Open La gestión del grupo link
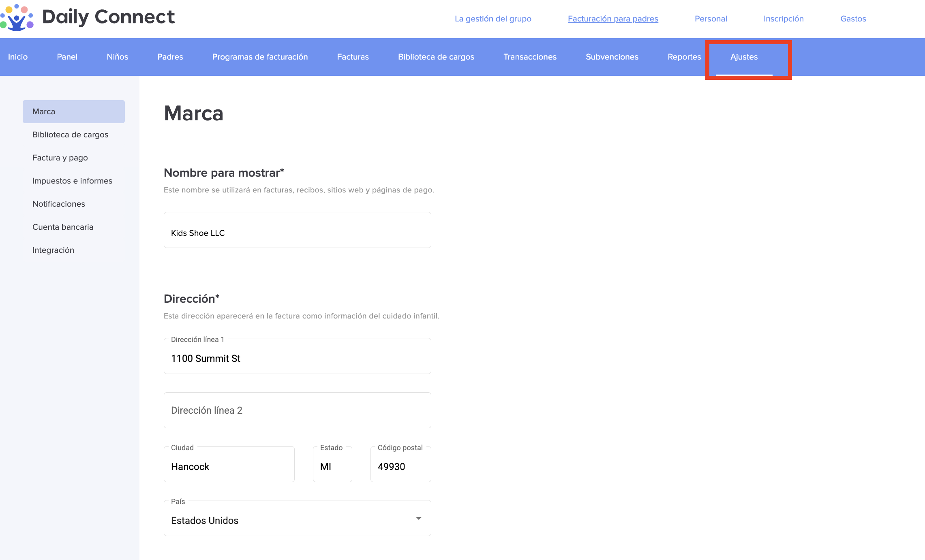The height and width of the screenshot is (560, 925). (492, 19)
